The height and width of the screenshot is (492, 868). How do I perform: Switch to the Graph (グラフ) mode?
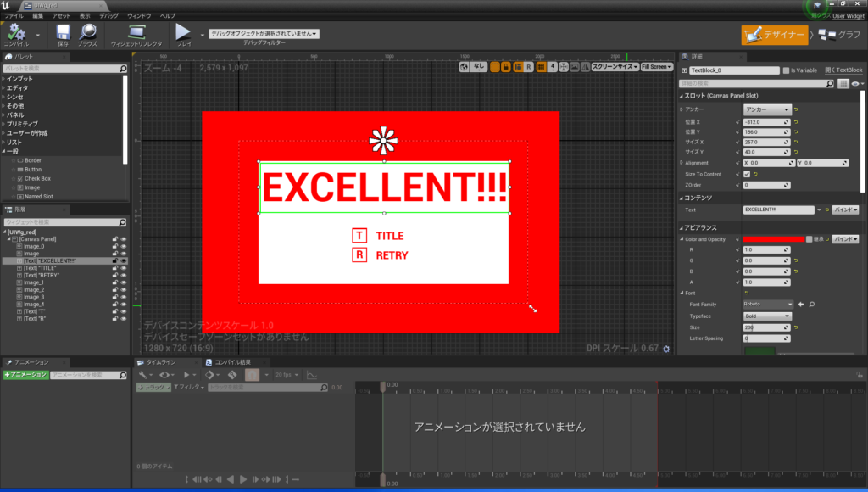click(839, 35)
